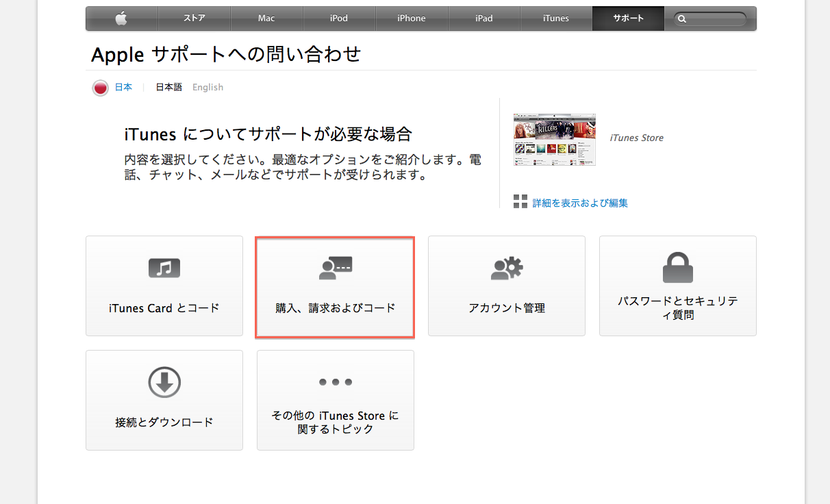Select the iPhone nav item

click(x=412, y=18)
